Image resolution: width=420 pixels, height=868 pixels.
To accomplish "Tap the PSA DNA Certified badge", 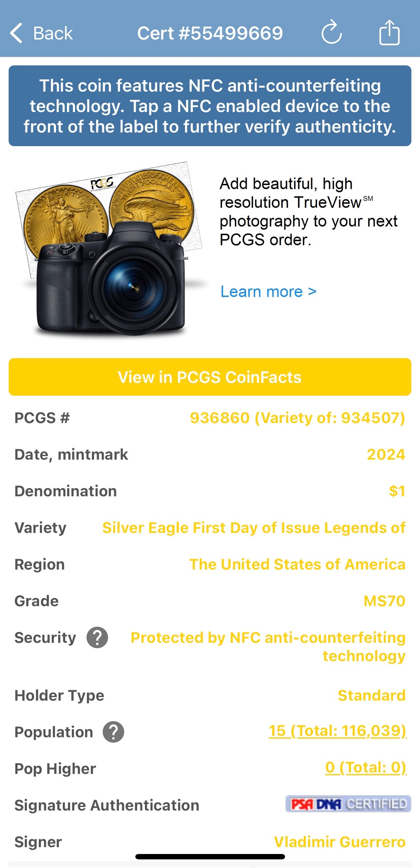I will point(348,804).
